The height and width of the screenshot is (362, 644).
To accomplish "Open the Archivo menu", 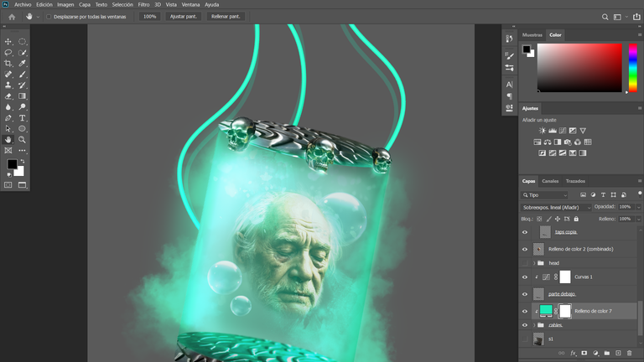I will coord(23,5).
